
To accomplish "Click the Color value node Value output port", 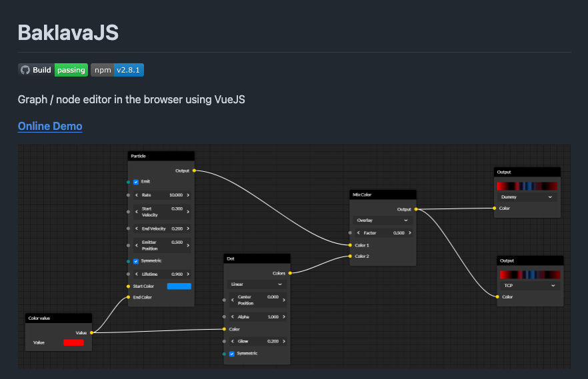I will point(91,333).
